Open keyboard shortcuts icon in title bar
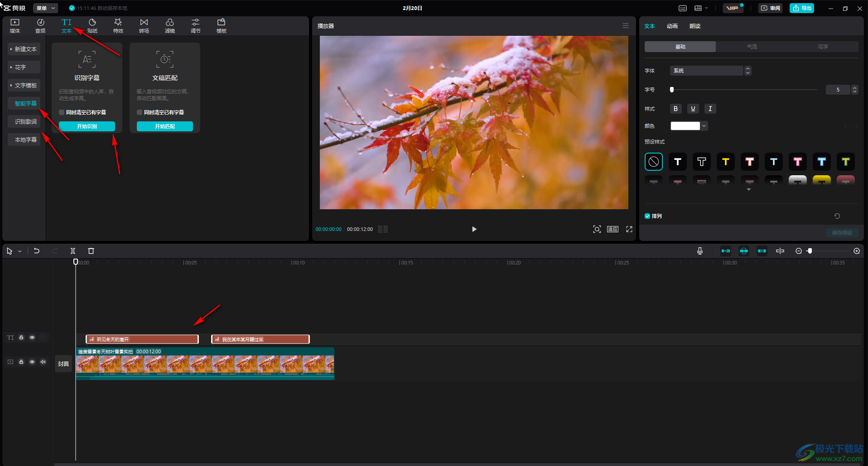This screenshot has height=466, width=868. (683, 8)
